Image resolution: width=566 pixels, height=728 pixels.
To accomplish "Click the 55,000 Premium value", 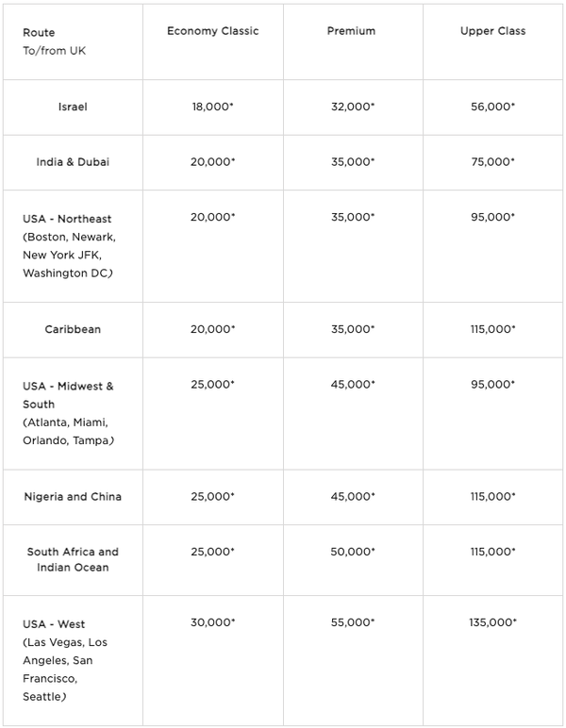I will [x=351, y=622].
